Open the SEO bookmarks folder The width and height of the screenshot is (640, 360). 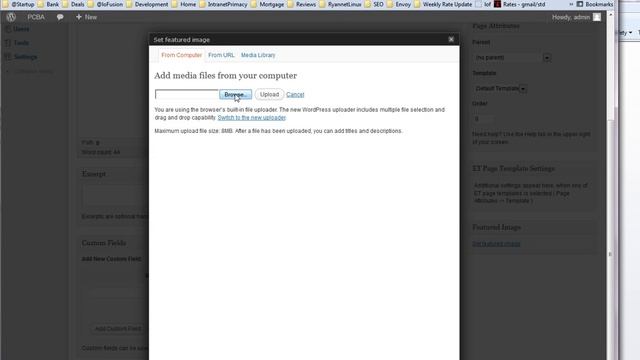[x=374, y=4]
